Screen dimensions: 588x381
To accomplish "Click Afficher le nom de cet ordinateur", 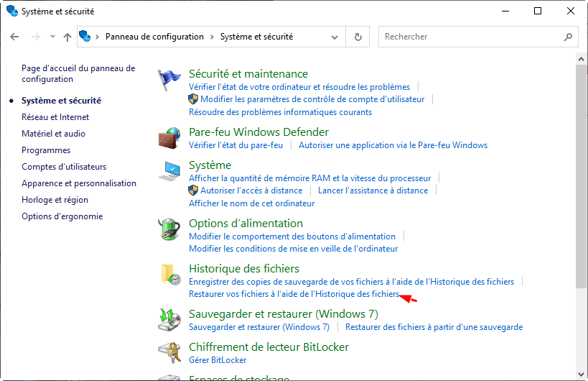I will click(251, 203).
